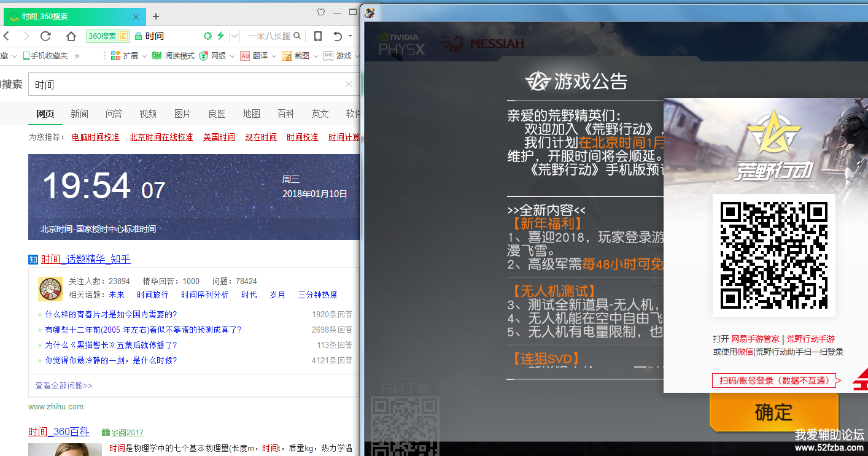This screenshot has height=456, width=868.
Task: Open 美国时间 suggestion link
Action: point(219,137)
